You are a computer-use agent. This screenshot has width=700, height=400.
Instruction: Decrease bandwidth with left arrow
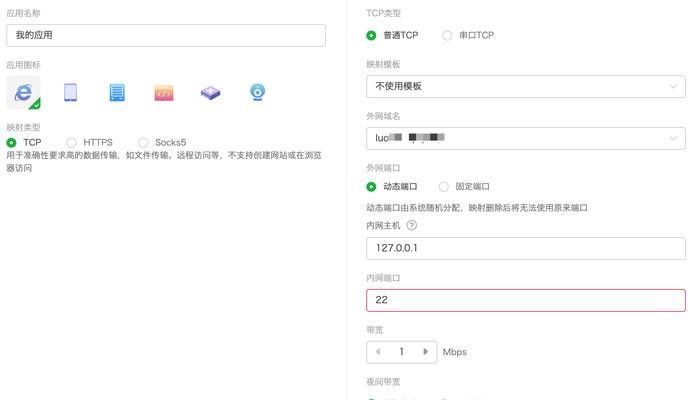[378, 352]
